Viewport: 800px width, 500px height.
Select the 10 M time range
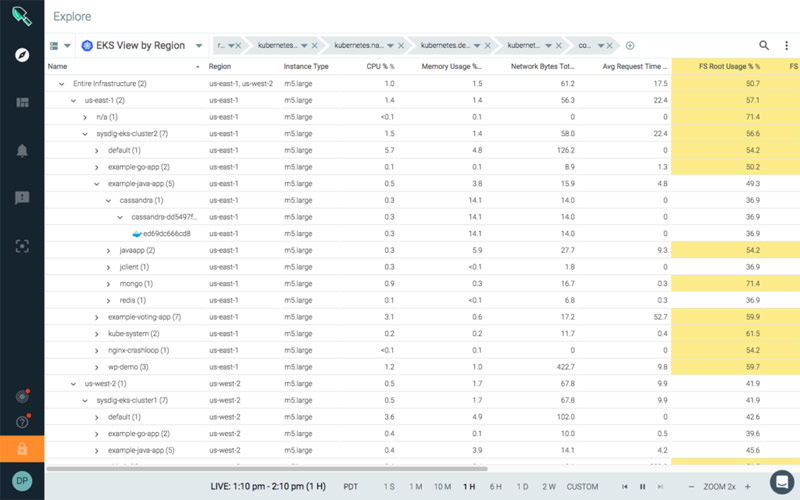pos(442,487)
